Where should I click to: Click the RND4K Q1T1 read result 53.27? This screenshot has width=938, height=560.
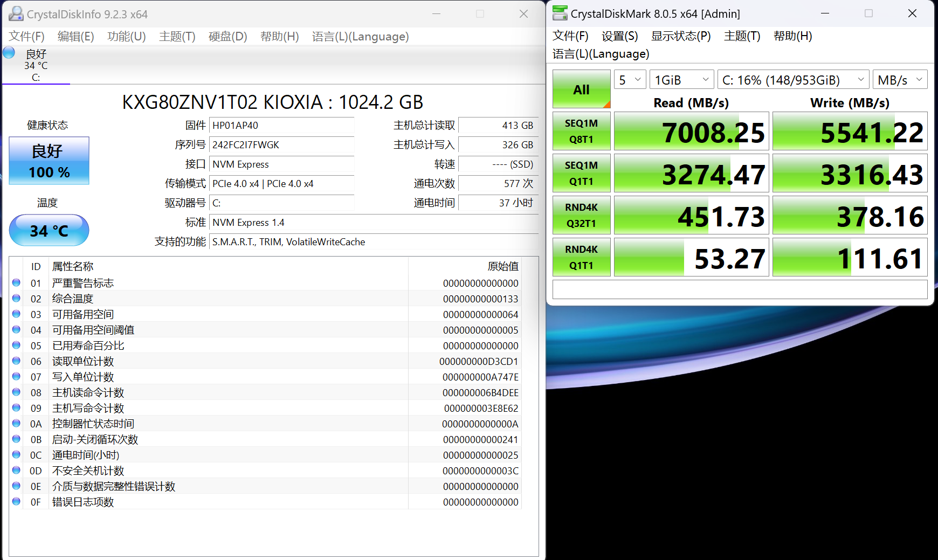[692, 257]
